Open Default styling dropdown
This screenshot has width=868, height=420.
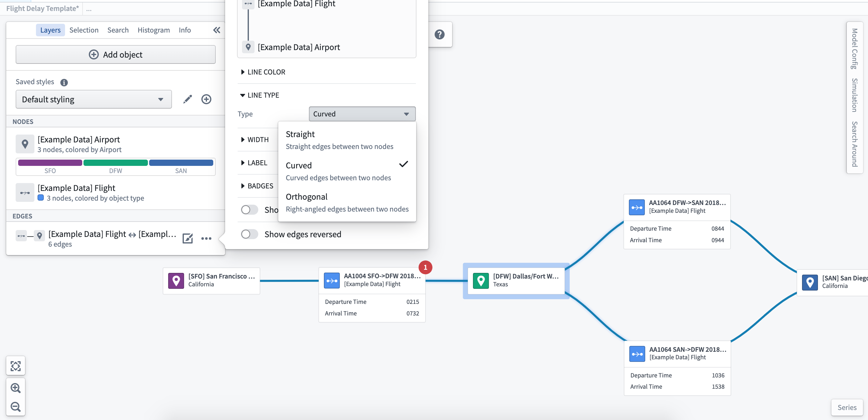click(x=94, y=100)
